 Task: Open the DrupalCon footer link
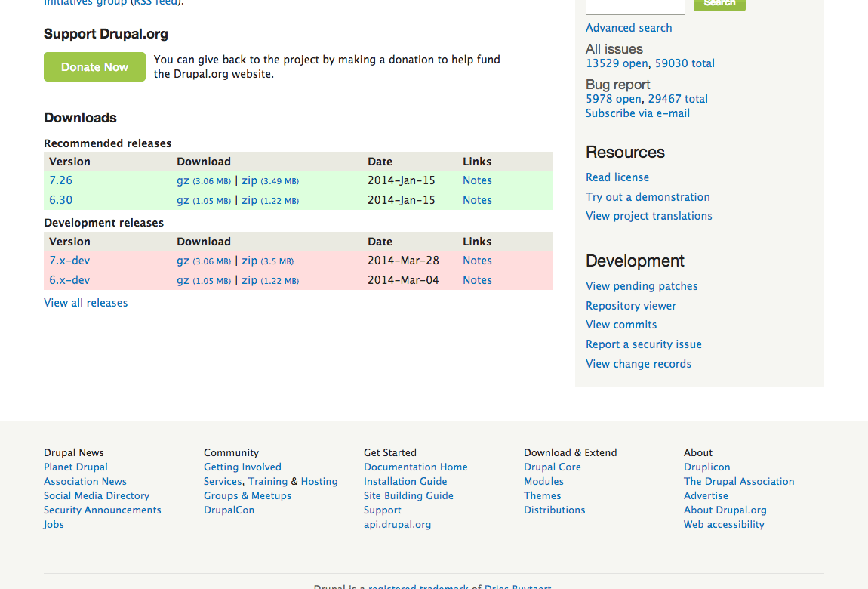[x=229, y=510]
